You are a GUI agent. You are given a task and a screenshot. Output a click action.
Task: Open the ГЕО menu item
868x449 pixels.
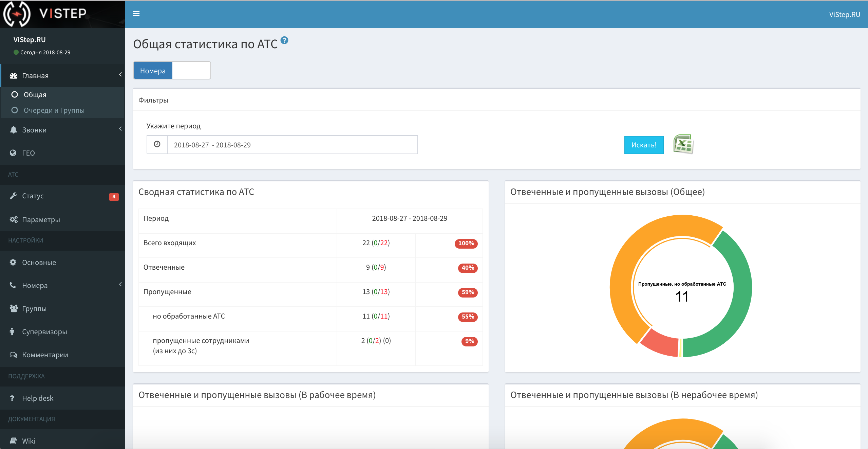(x=62, y=153)
